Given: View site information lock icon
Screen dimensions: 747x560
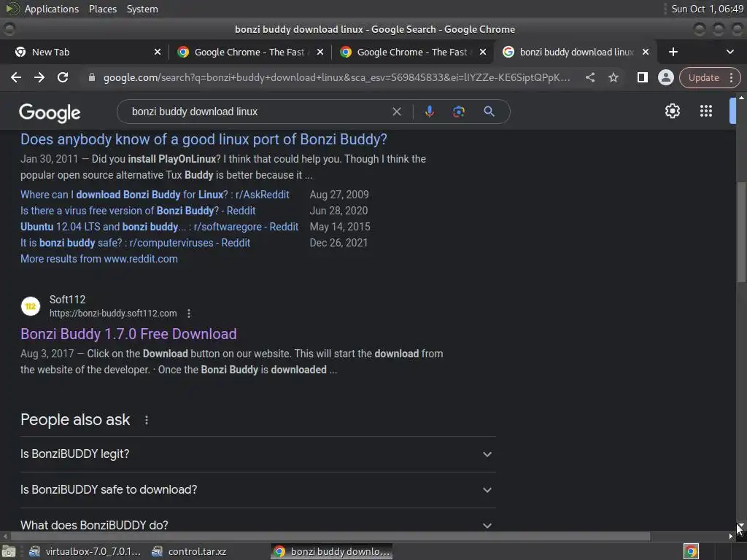Looking at the screenshot, I should pyautogui.click(x=91, y=77).
